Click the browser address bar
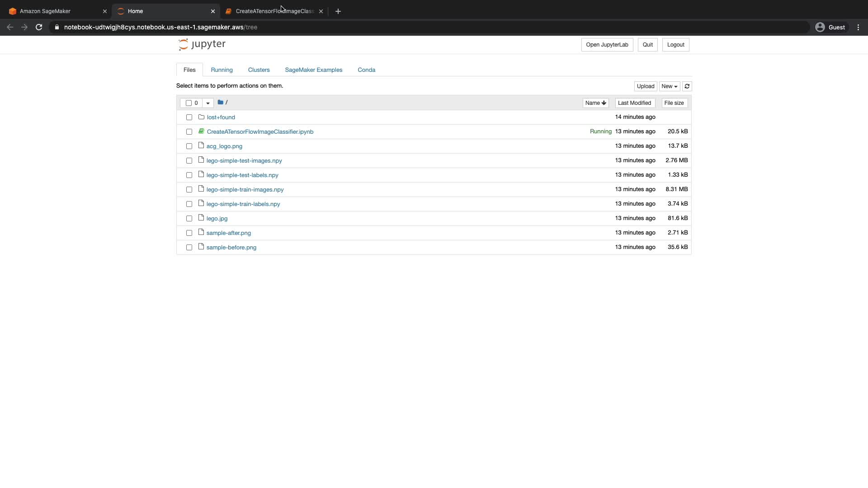 pyautogui.click(x=407, y=27)
